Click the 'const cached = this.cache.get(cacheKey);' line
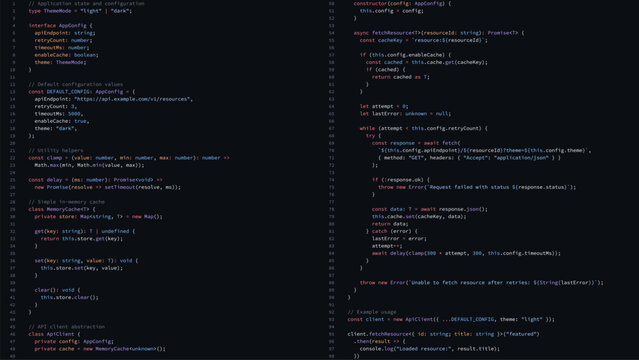The width and height of the screenshot is (639, 360). coord(427,62)
